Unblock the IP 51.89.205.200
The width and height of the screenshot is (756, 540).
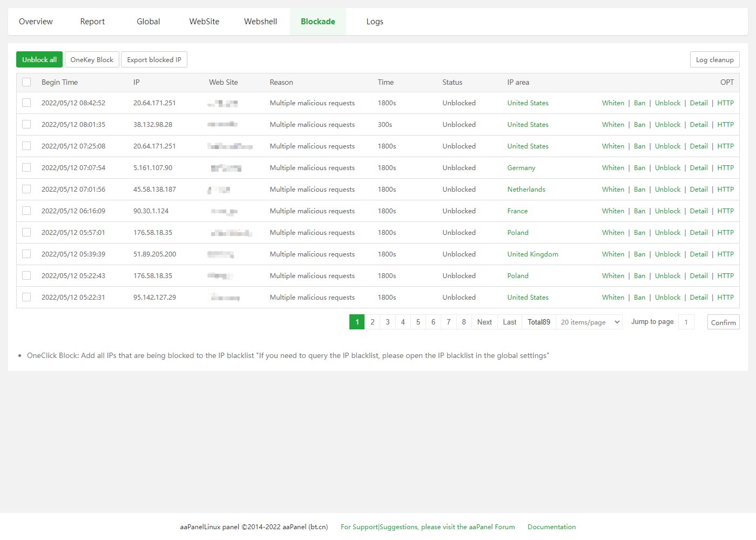pyautogui.click(x=667, y=254)
